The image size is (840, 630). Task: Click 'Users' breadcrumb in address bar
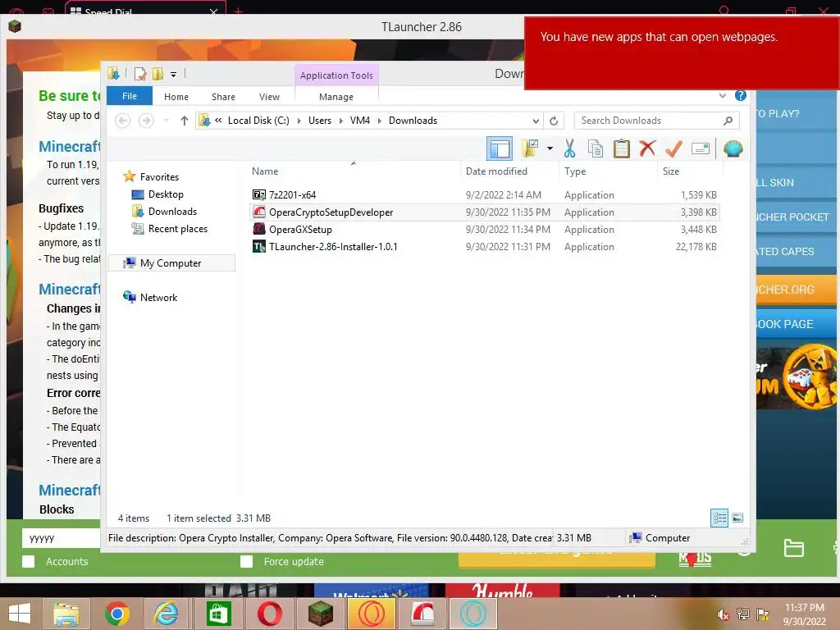pyautogui.click(x=320, y=121)
